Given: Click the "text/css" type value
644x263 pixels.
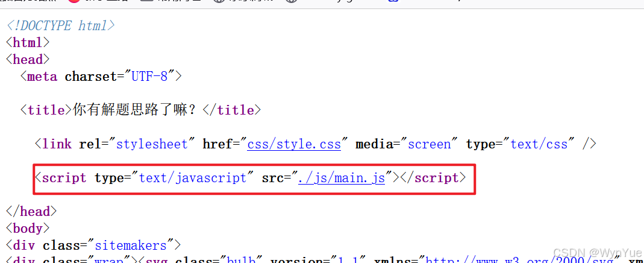Looking at the screenshot, I should click(539, 144).
